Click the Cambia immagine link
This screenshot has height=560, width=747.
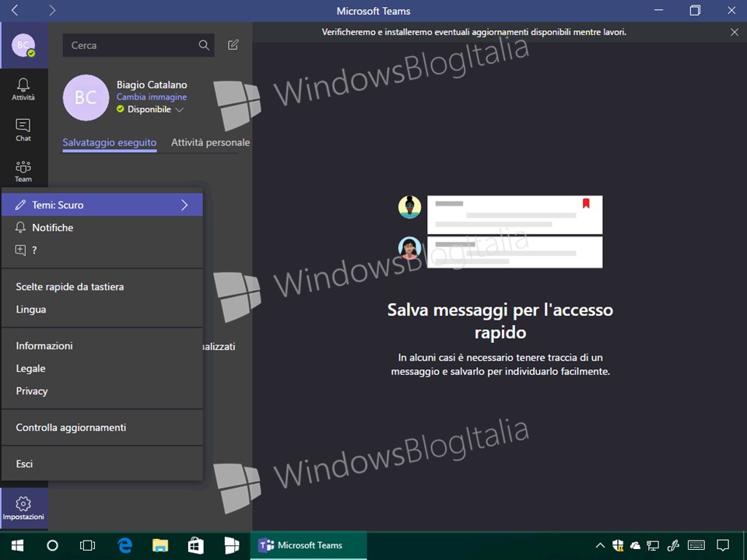152,96
